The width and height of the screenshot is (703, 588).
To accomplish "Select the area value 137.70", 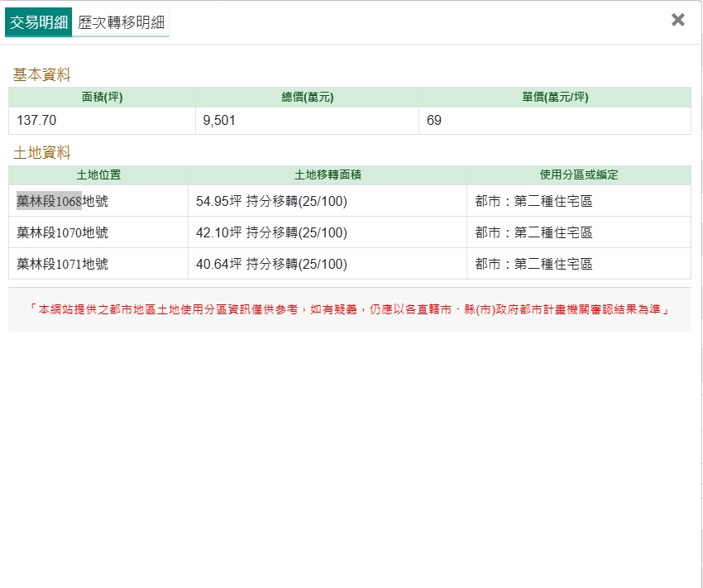I will click(x=36, y=121).
